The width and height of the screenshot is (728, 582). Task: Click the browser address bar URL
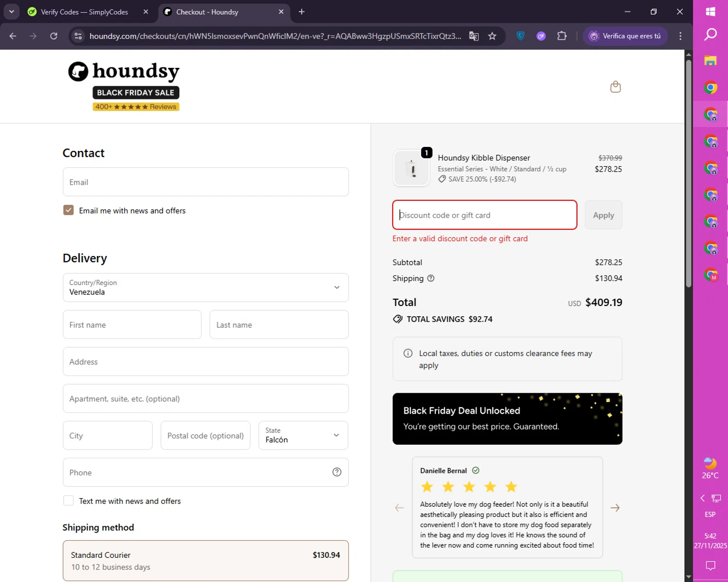tap(275, 36)
